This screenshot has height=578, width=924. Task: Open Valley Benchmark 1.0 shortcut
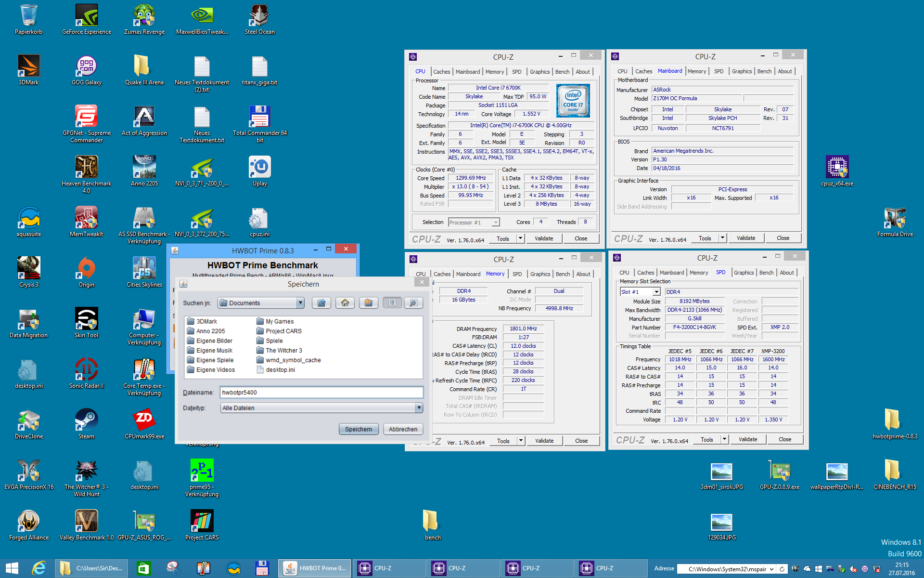tap(87, 525)
